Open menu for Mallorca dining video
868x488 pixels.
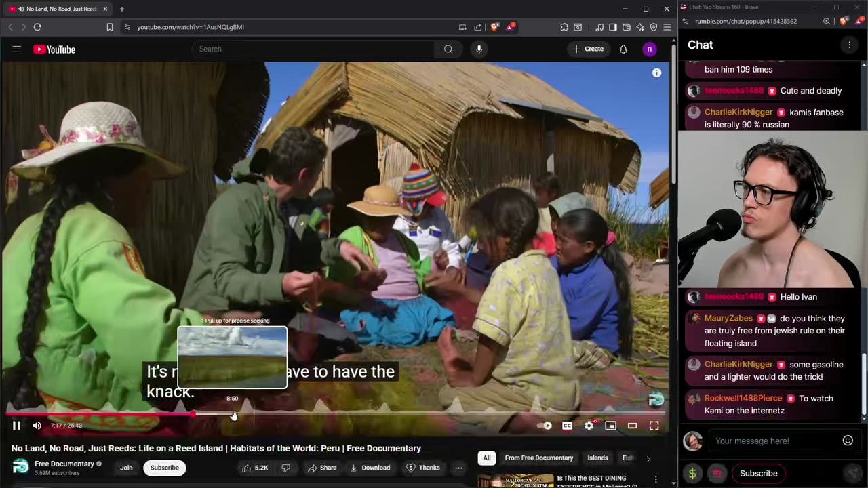655,480
